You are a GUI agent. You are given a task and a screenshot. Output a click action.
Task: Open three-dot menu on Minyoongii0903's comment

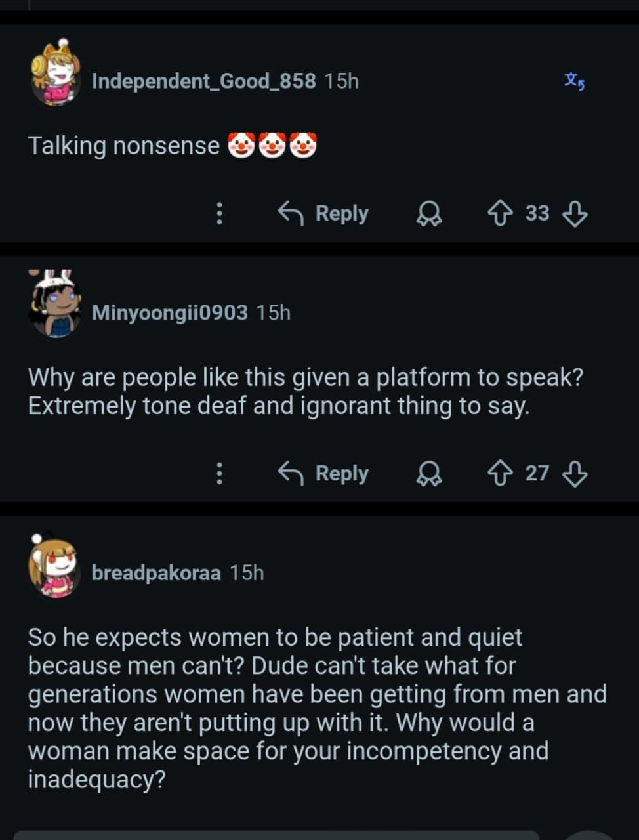[x=220, y=473]
